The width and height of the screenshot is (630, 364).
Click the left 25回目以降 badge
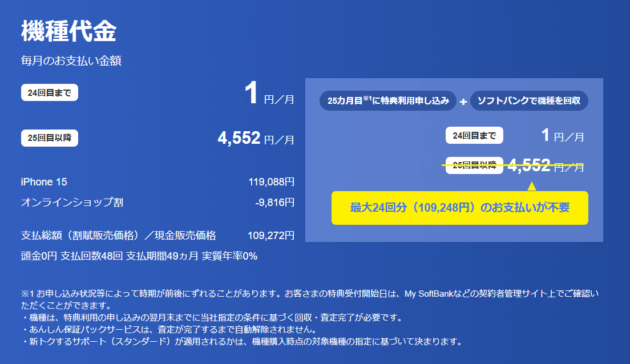tap(50, 138)
